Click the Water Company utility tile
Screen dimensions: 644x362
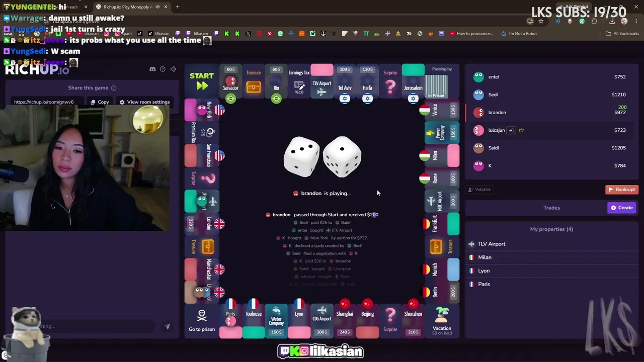coord(276,321)
